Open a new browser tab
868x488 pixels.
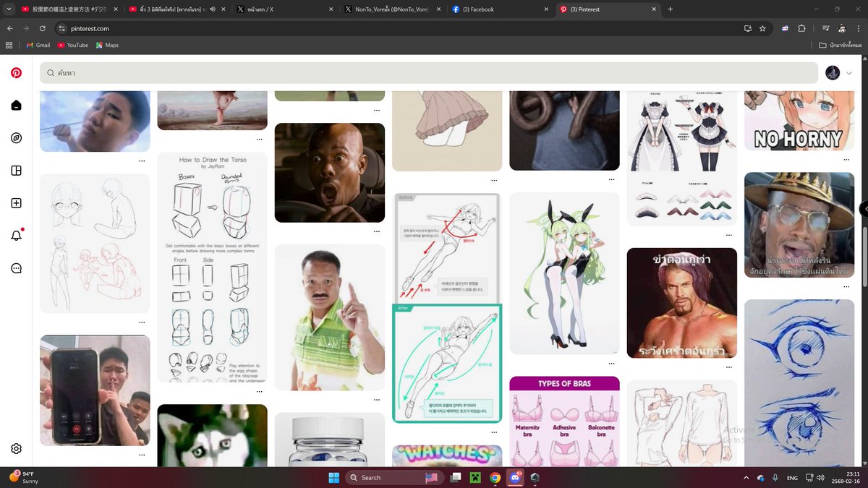(671, 9)
